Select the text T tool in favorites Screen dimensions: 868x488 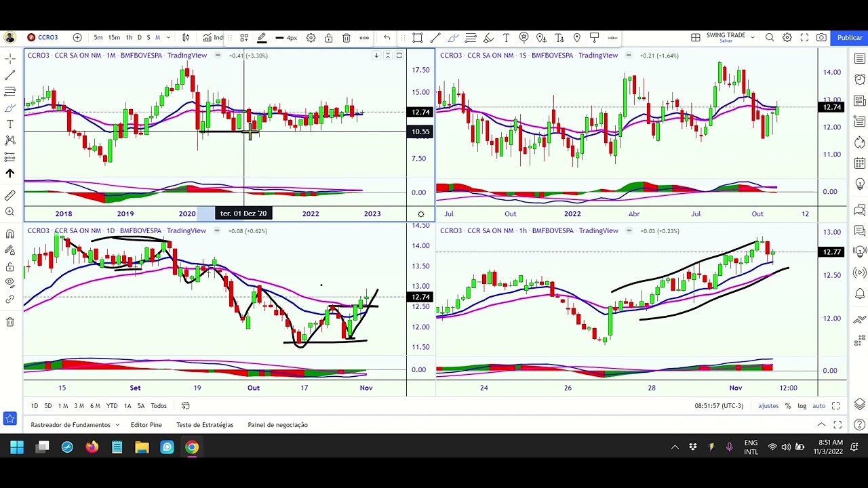click(506, 37)
